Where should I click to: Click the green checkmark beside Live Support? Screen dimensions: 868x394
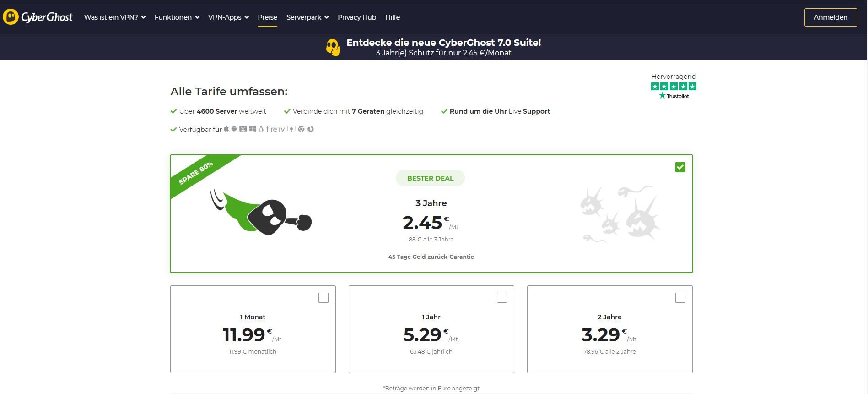pos(444,111)
